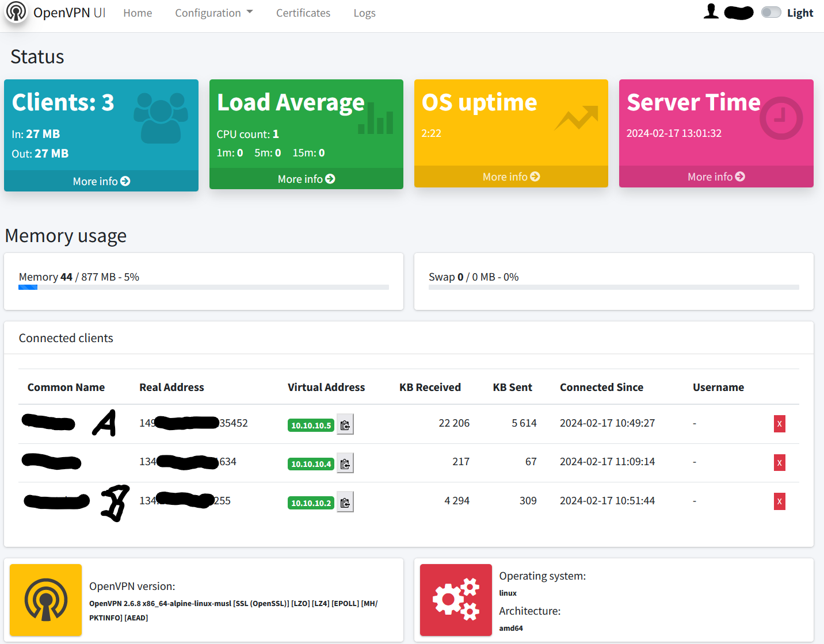Copy virtual address 10.10.10.2 with clipboard icon

click(345, 503)
